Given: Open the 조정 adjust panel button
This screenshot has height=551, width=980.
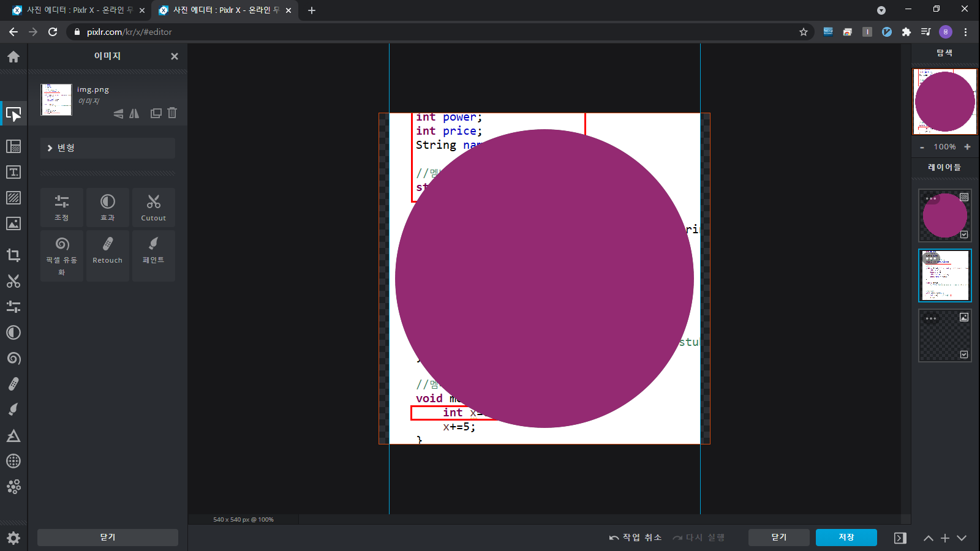Looking at the screenshot, I should (x=62, y=208).
